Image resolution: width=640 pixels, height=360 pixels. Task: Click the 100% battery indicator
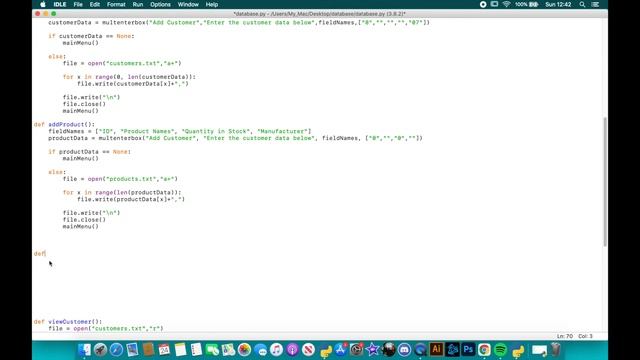pyautogui.click(x=527, y=4)
